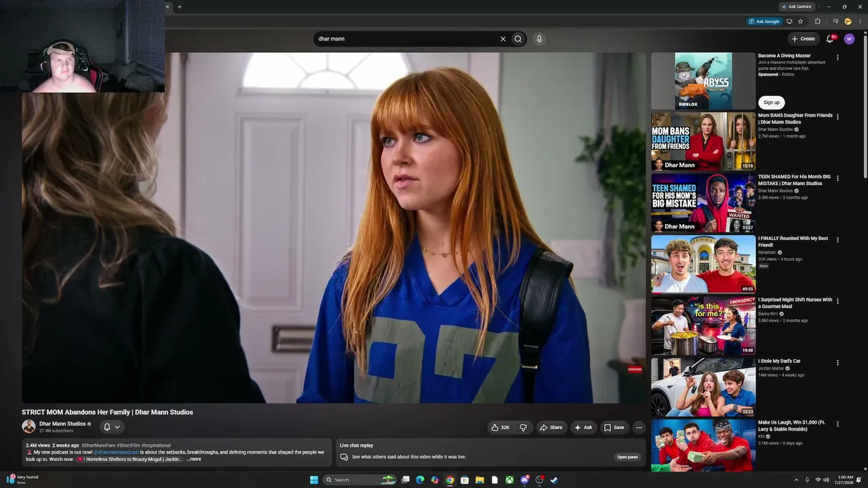Screen dimensions: 868x488
Task: Open the Chrome profile avatar
Action: tap(848, 21)
